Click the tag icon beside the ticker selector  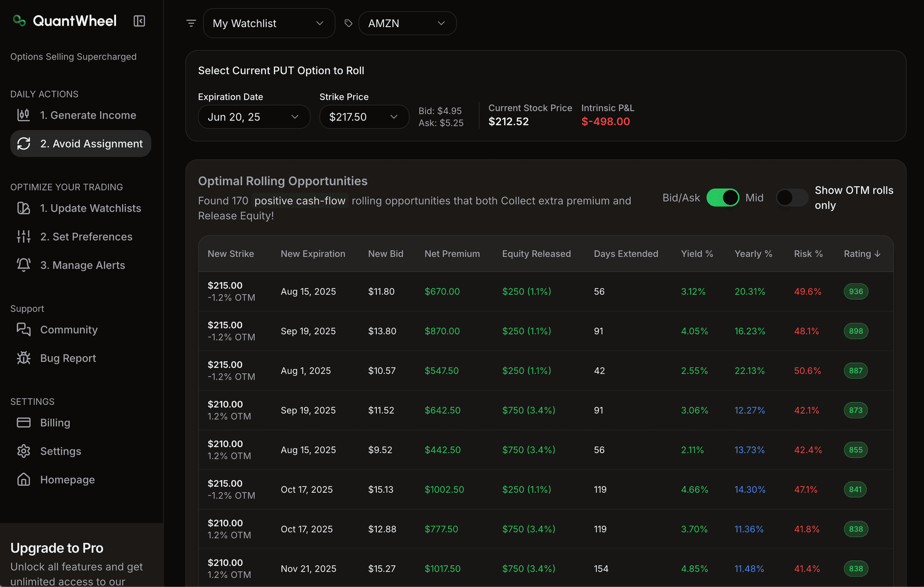pos(348,23)
